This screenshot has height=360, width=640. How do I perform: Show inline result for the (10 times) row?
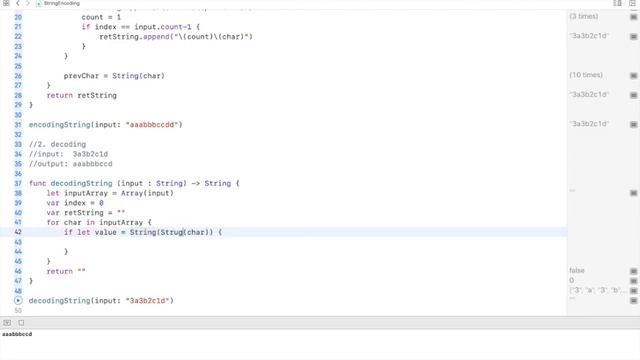point(633,76)
